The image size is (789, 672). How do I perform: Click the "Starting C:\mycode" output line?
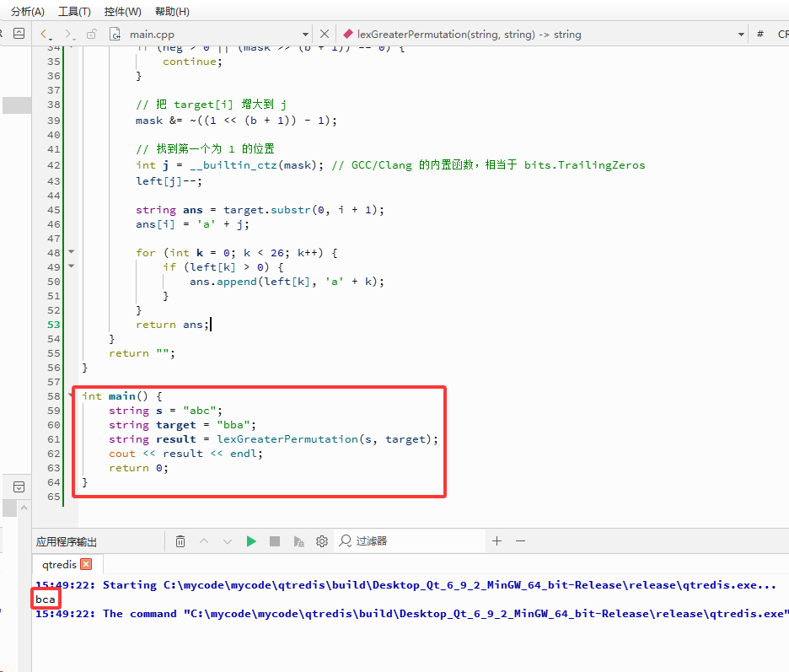coord(405,585)
